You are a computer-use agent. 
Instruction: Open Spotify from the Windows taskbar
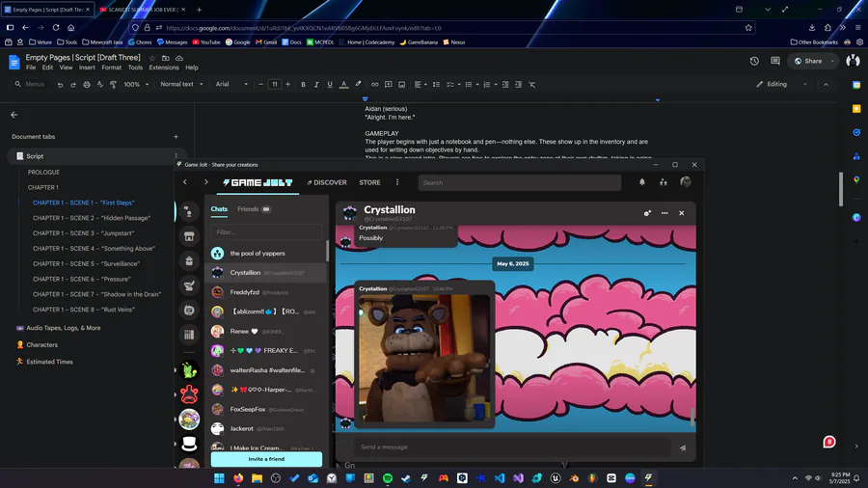[x=388, y=478]
